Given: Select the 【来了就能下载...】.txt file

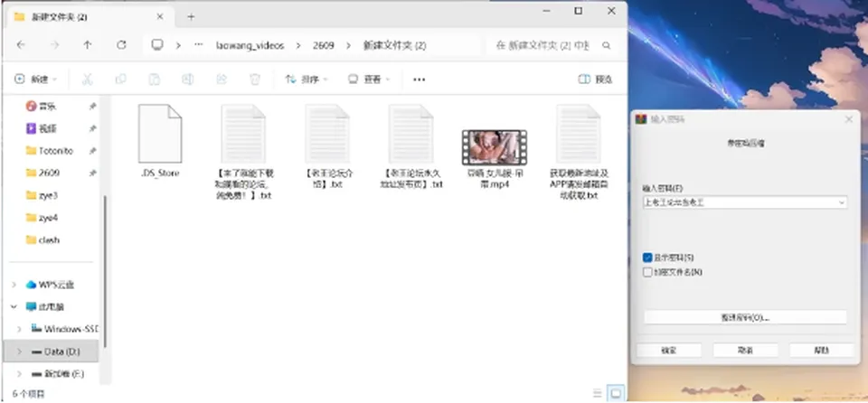Looking at the screenshot, I should (x=243, y=152).
